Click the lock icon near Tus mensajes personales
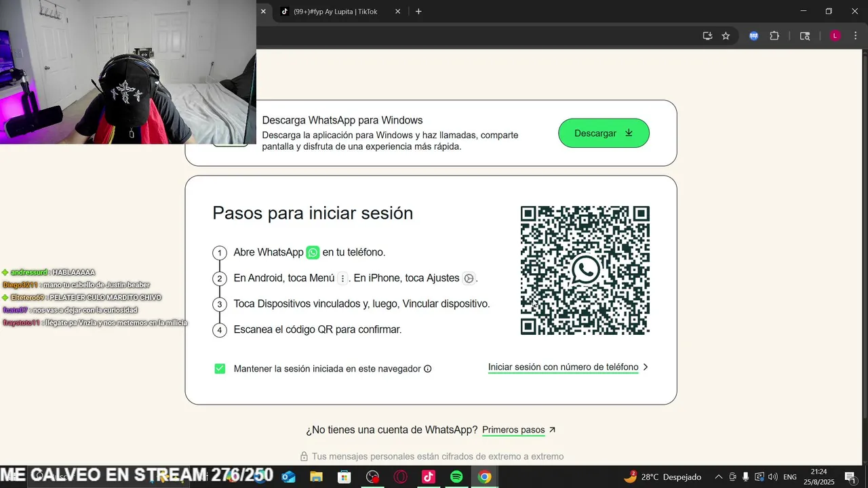This screenshot has height=488, width=868. coord(304,457)
